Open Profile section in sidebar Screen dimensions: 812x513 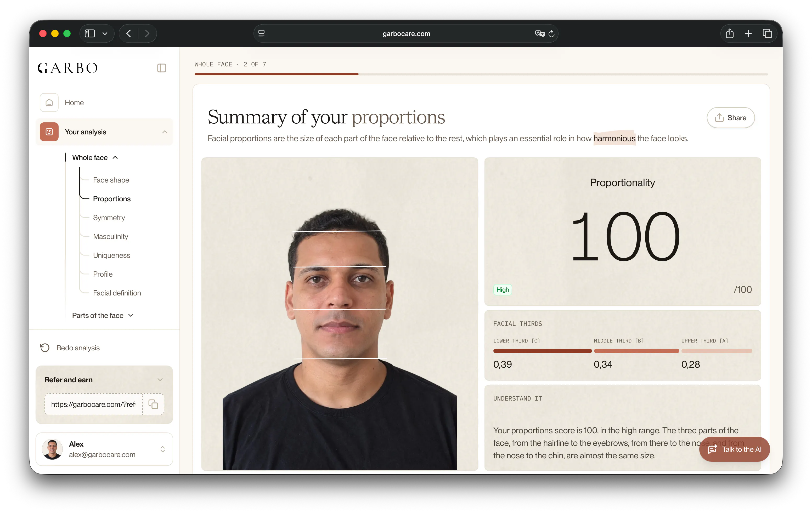pos(103,274)
